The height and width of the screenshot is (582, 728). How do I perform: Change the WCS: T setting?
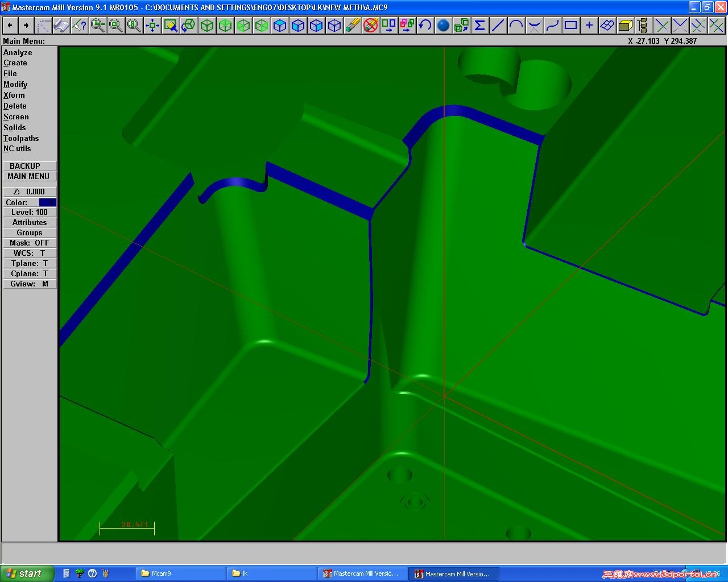(30, 253)
